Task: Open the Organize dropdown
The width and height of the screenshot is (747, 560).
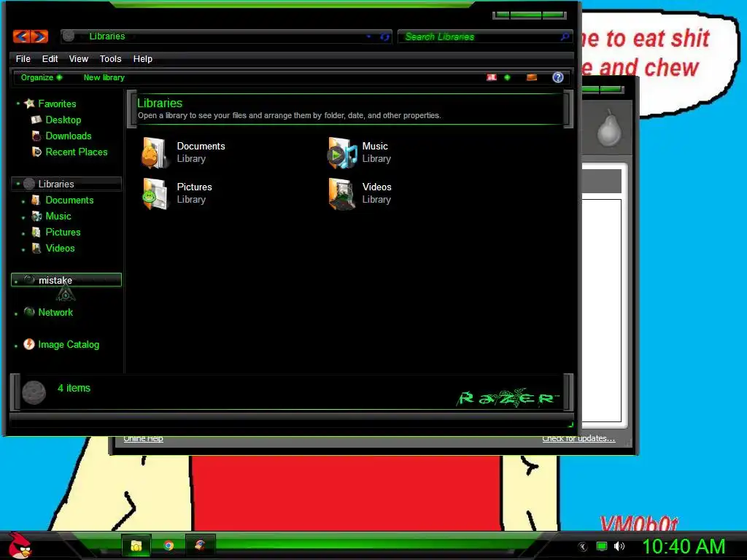Action: [x=42, y=77]
